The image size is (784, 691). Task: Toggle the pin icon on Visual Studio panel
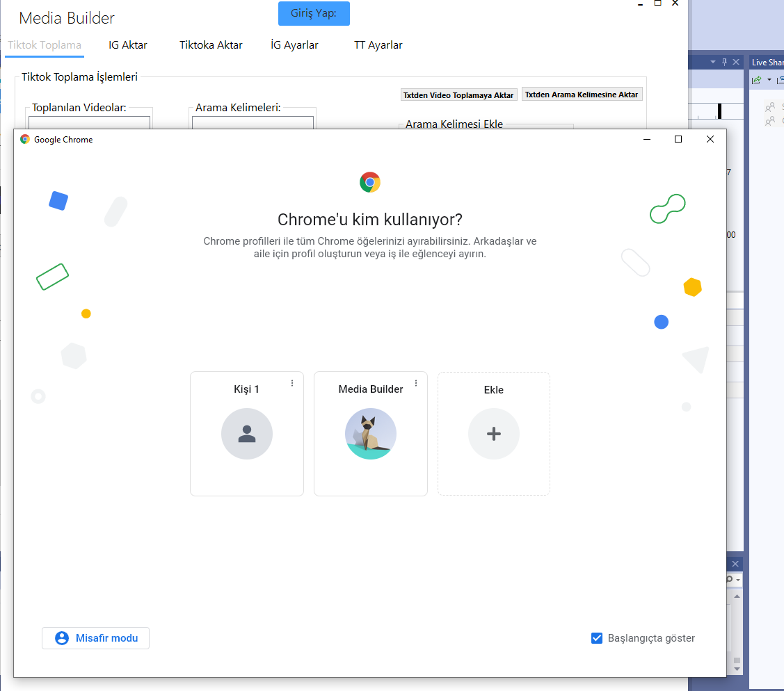point(724,62)
